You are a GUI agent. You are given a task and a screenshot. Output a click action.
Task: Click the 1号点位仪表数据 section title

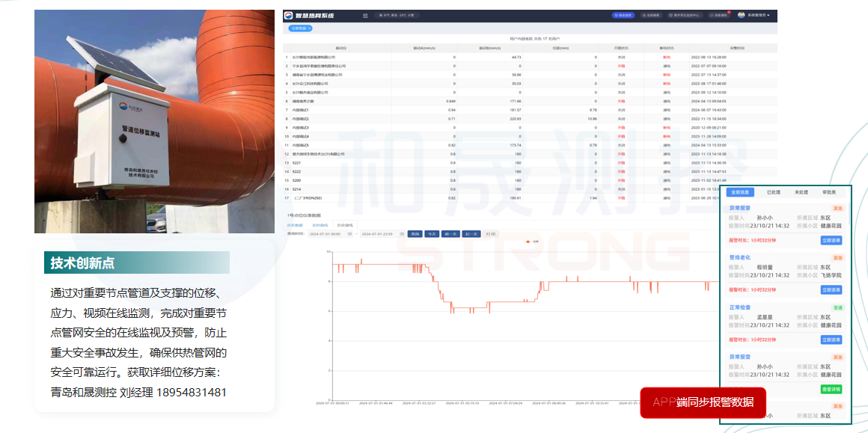pyautogui.click(x=304, y=215)
